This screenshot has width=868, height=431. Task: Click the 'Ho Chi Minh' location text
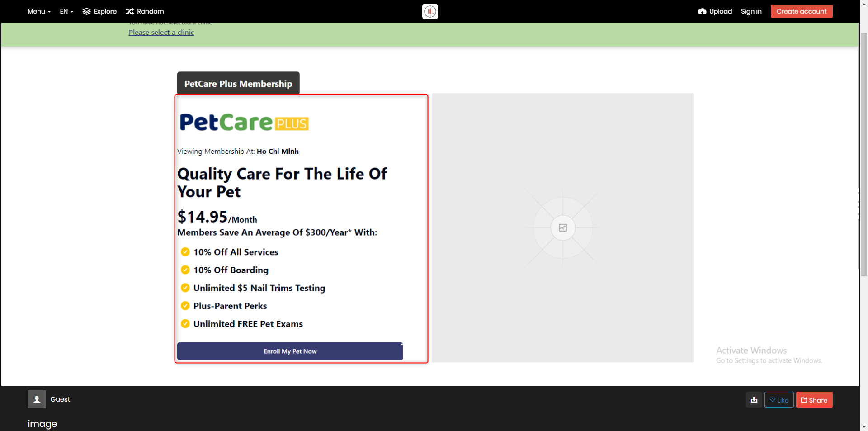click(278, 151)
